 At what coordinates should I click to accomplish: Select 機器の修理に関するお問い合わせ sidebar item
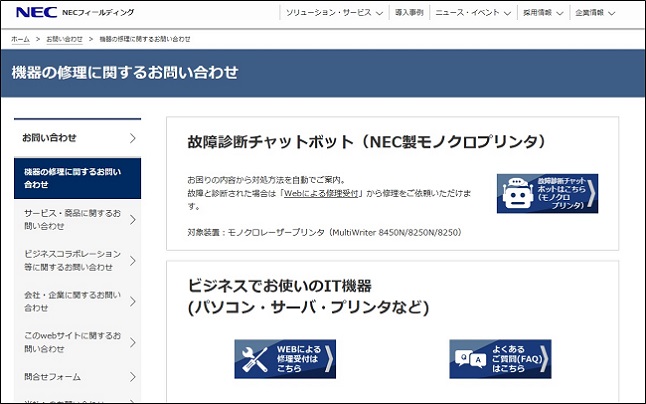pos(77,178)
